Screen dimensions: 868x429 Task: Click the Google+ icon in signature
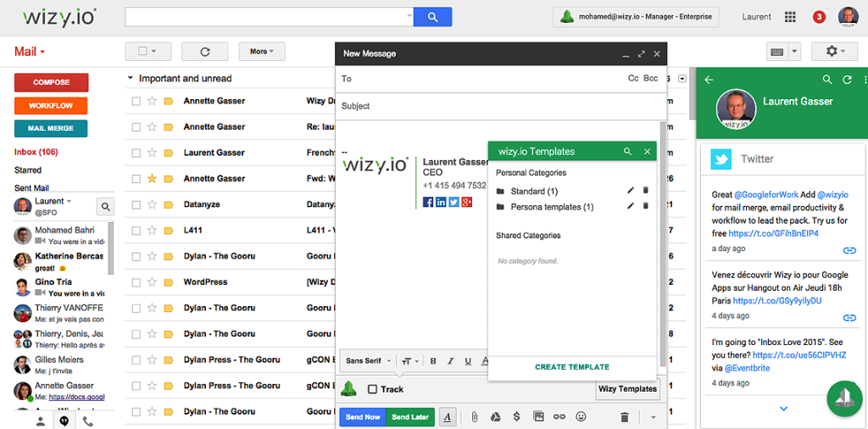tap(467, 202)
